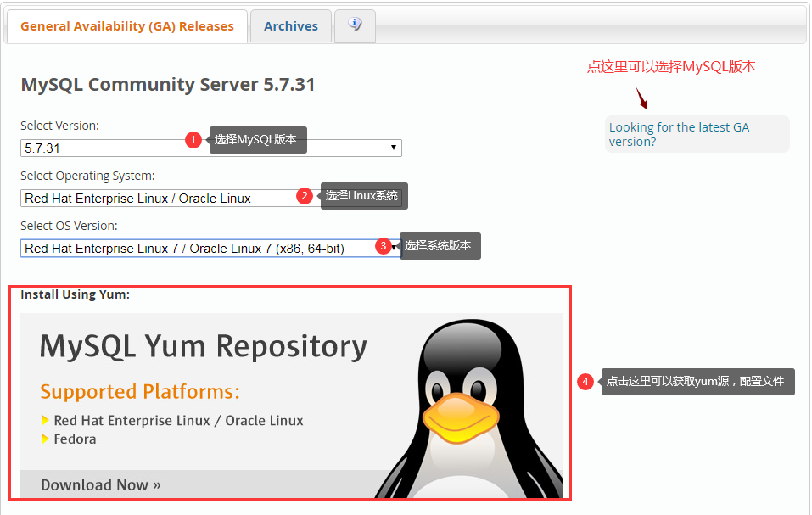Switch to the Archives tab
The height and width of the screenshot is (515, 812).
click(290, 26)
